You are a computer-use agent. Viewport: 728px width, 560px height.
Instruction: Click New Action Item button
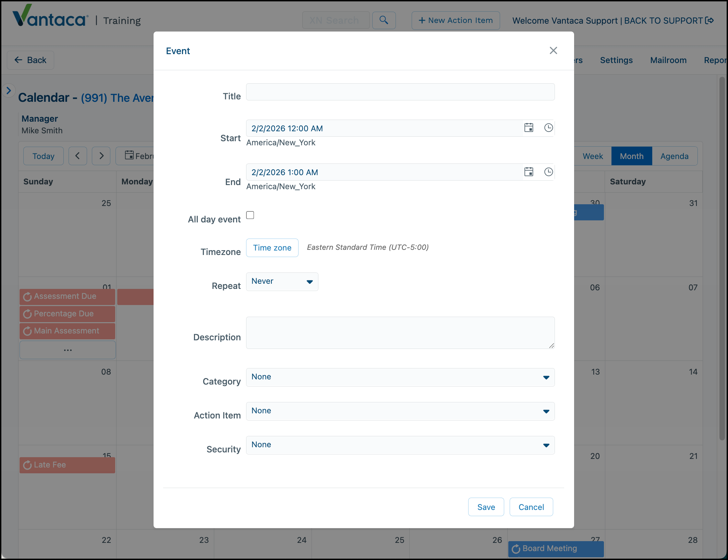tap(456, 20)
